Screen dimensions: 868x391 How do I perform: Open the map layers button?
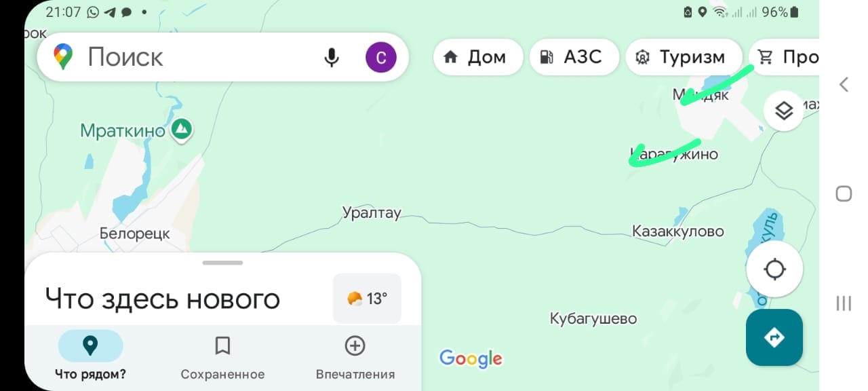(x=783, y=110)
